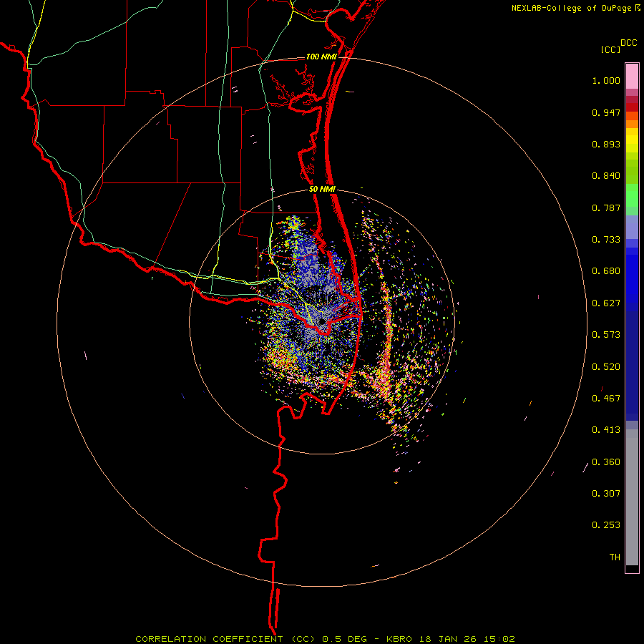The height and width of the screenshot is (644, 644).
Task: Select the 0.307 scale value
Action: pos(606,494)
